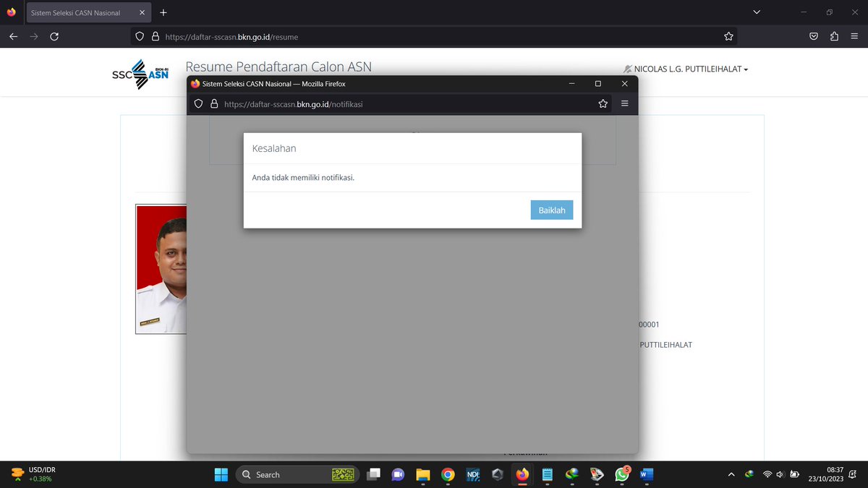Image resolution: width=868 pixels, height=488 pixels.
Task: Bookmark the resume page with the star icon
Action: pyautogui.click(x=728, y=36)
